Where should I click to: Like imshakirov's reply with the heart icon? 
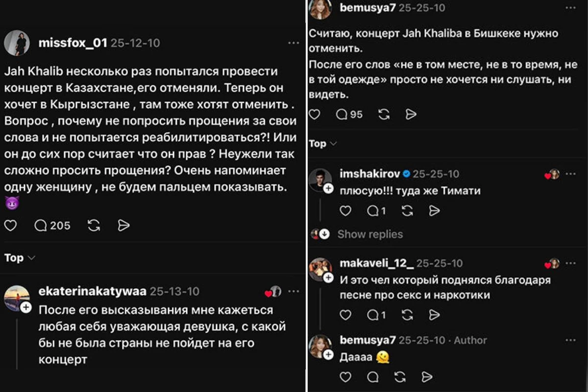pos(346,211)
